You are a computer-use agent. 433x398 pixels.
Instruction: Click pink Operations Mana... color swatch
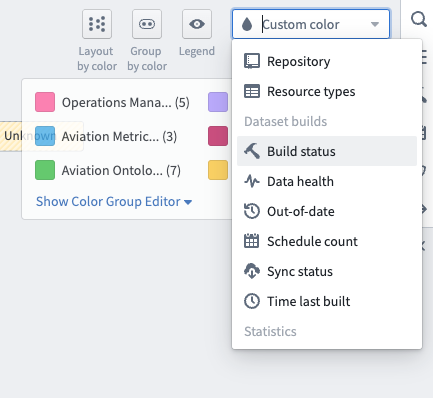pyautogui.click(x=45, y=102)
